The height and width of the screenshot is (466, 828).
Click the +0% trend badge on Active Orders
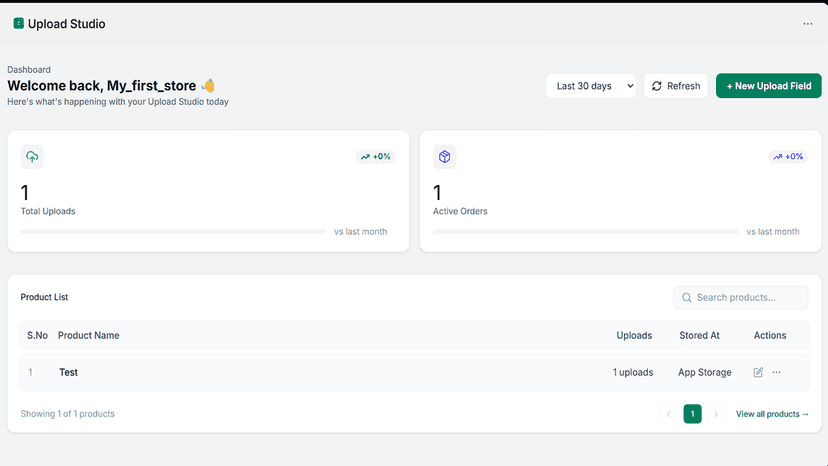point(788,156)
